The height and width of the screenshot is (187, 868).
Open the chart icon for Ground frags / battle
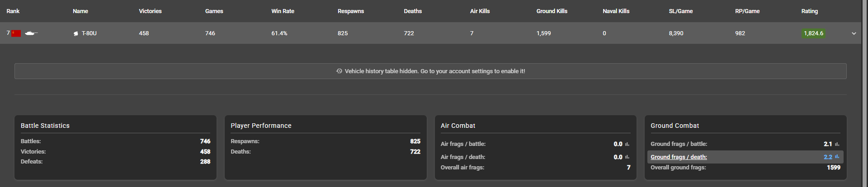pos(837,144)
